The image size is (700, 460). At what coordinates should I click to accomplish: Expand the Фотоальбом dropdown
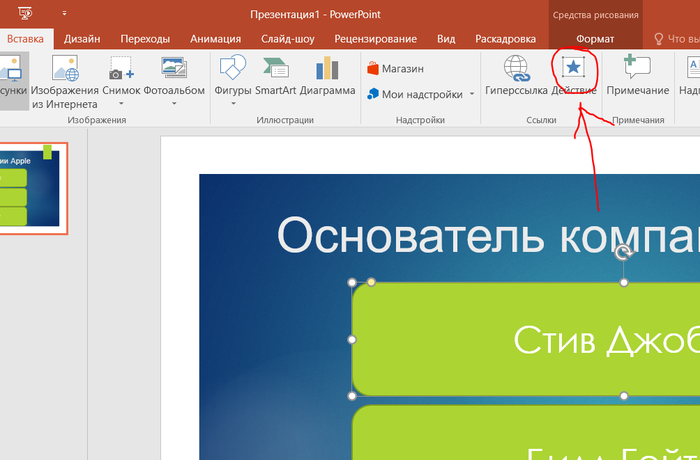coord(173,103)
